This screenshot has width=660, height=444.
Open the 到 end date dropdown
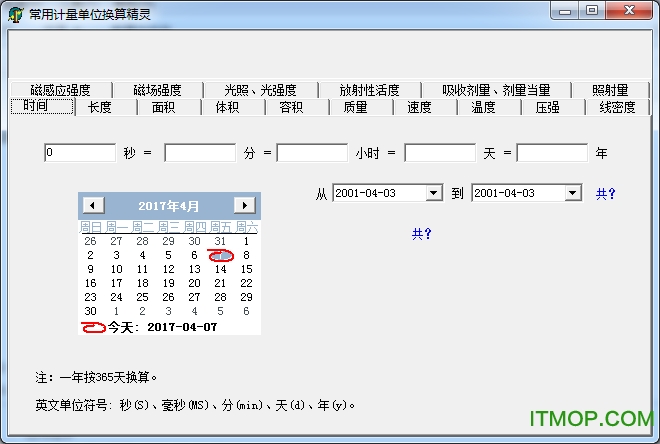[572, 193]
